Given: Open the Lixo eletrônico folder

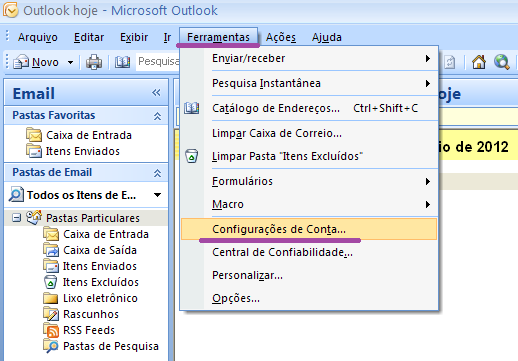Looking at the screenshot, I should [x=100, y=298].
